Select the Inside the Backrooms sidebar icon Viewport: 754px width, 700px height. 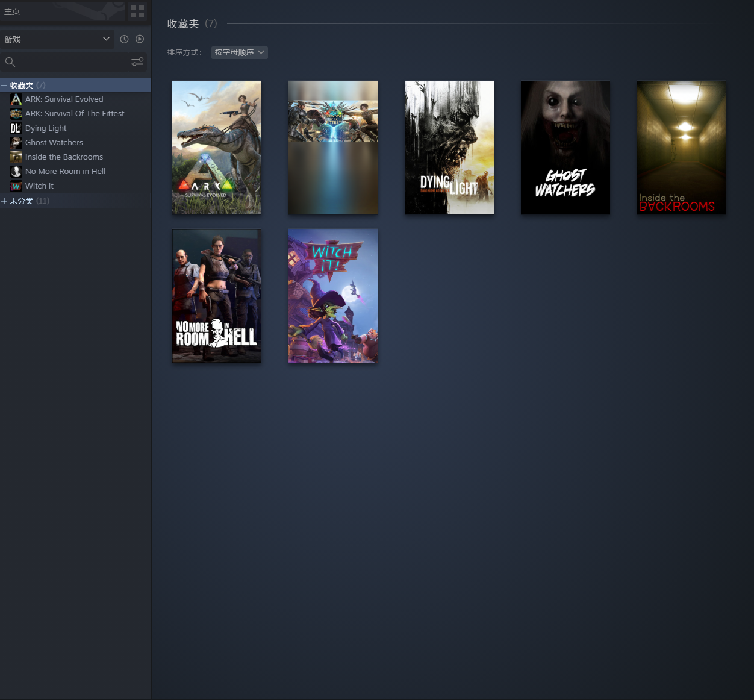coord(16,157)
